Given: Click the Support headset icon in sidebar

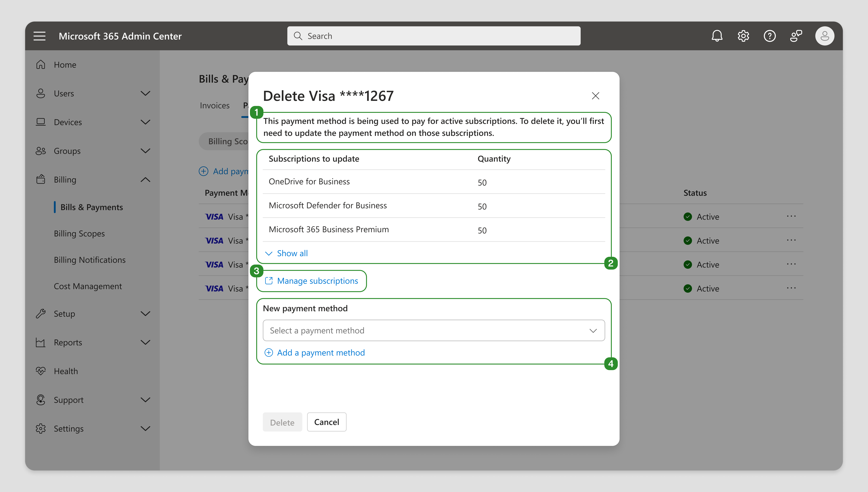Looking at the screenshot, I should (41, 400).
